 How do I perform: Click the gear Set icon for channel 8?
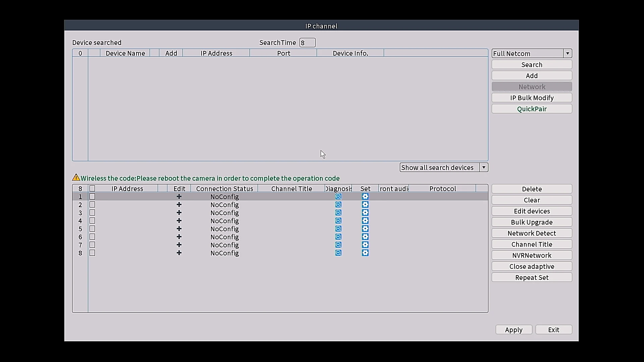(x=365, y=253)
